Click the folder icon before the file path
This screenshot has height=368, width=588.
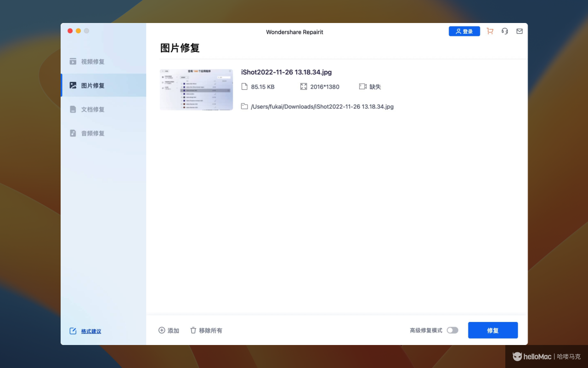pos(244,106)
